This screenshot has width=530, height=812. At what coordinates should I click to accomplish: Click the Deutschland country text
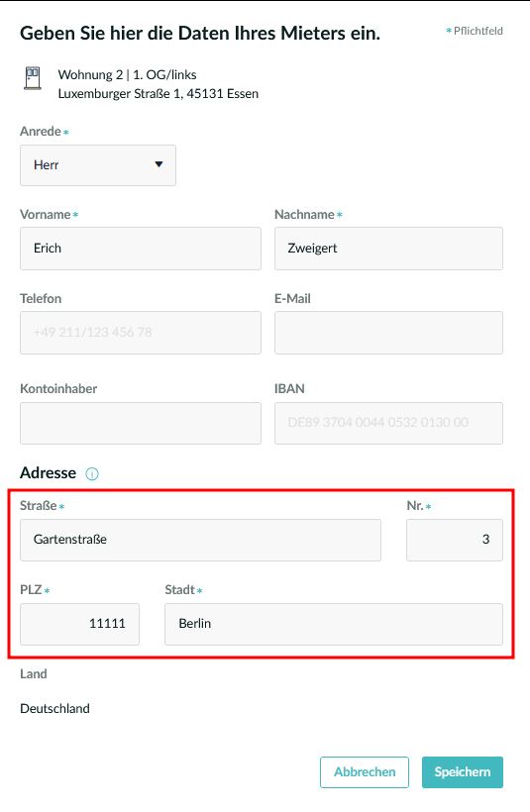pos(54,708)
